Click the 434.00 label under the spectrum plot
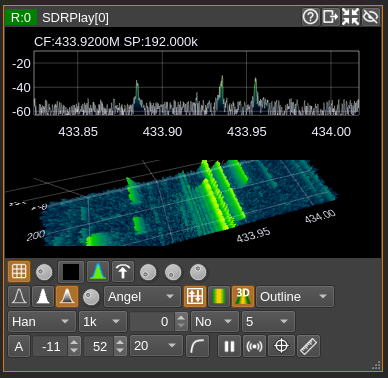This screenshot has height=378, width=388. [x=331, y=132]
